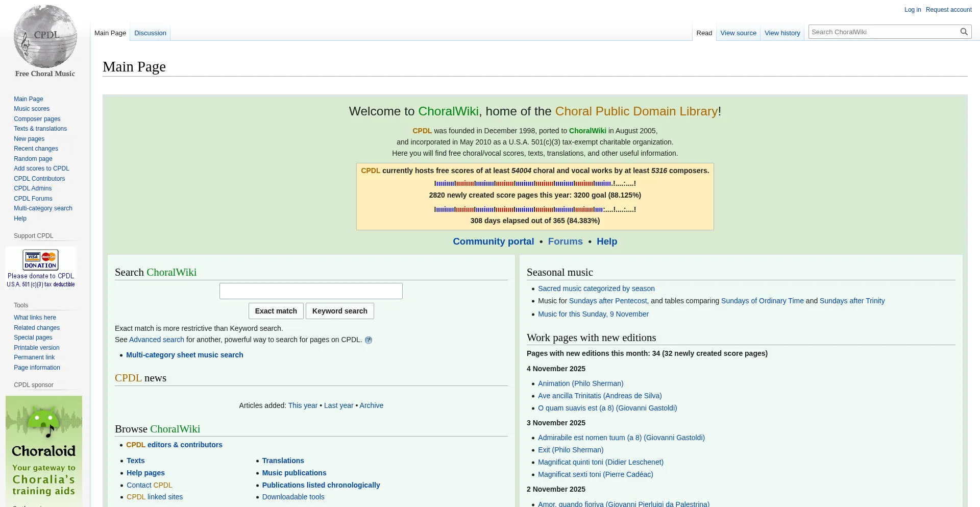
Task: Go to Community portal
Action: (493, 242)
